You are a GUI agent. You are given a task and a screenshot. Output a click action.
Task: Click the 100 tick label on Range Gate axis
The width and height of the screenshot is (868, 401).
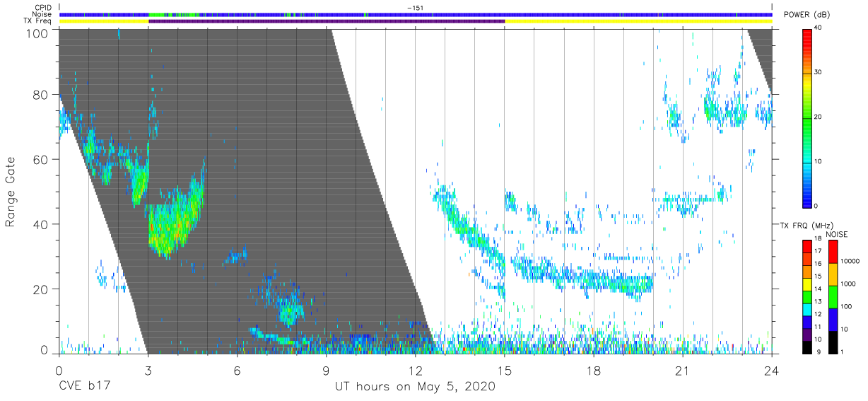tap(36, 33)
